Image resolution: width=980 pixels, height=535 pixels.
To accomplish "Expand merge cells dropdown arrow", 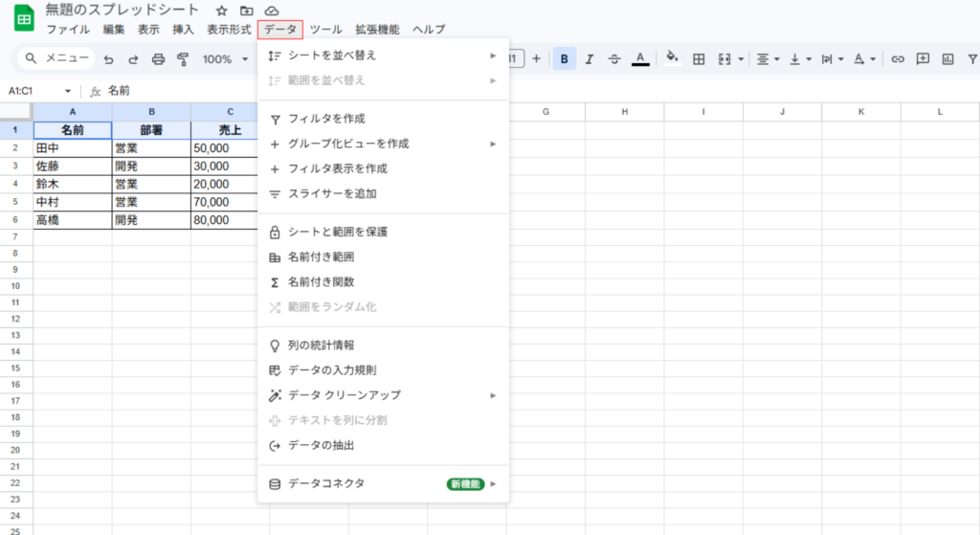I will pos(741,59).
